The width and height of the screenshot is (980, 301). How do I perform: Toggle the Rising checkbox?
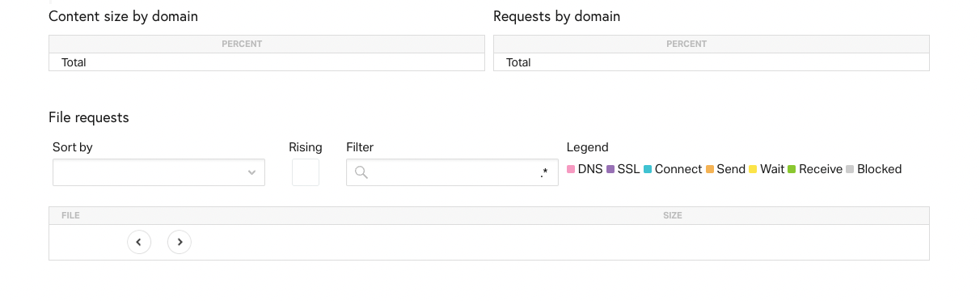point(306,172)
